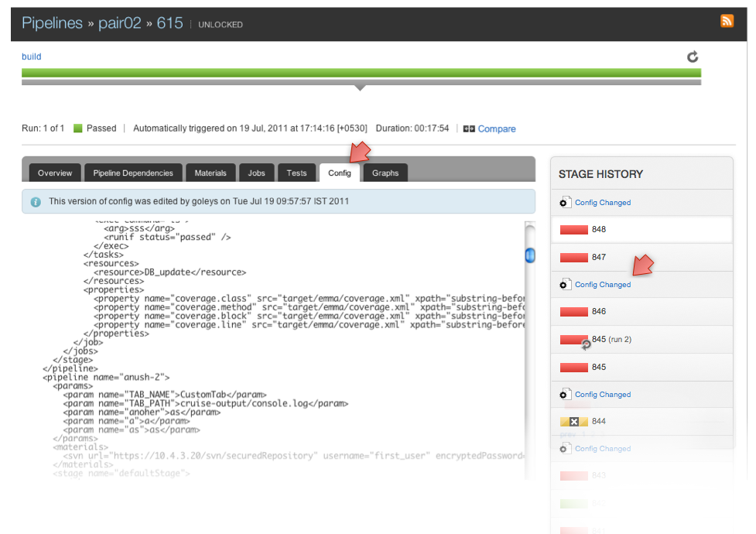Switch to the Pipeline Dependencies tab
756x534 pixels.
[133, 173]
